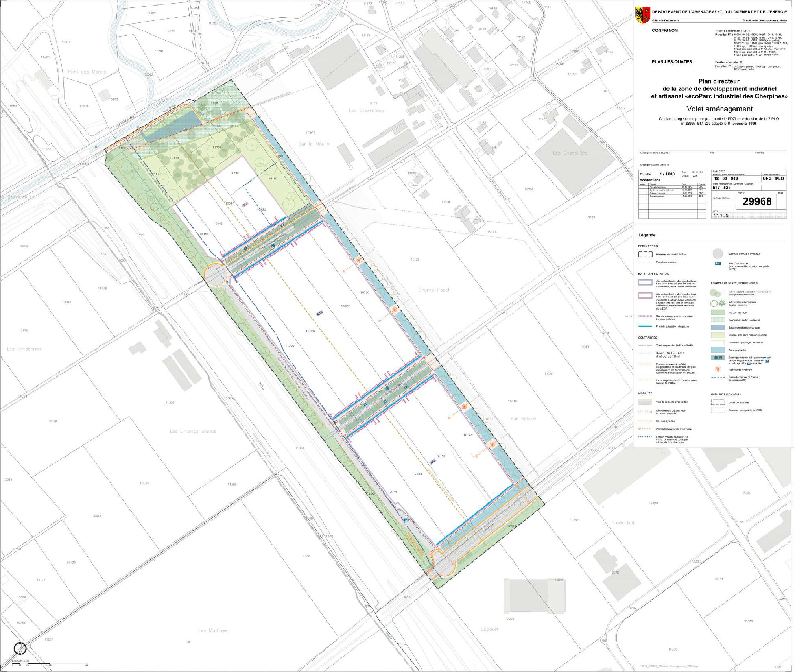The image size is (795, 672).
Task: Click the red dotted 'Cheminement piétons' arrow symbol
Action: coord(645,411)
